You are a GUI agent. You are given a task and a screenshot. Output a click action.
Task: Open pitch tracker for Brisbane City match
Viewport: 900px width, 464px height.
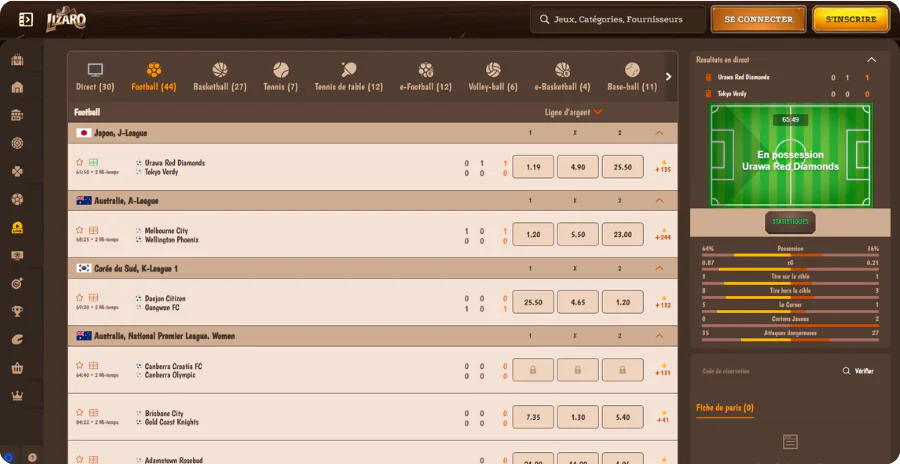coord(93,412)
